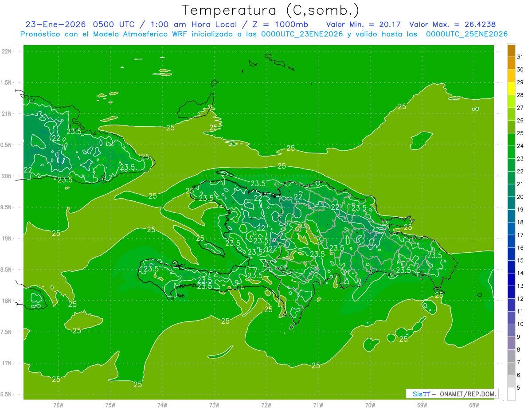Click the 22N latitude axis label
Viewport: 532px width, 411px height.
click(x=7, y=51)
